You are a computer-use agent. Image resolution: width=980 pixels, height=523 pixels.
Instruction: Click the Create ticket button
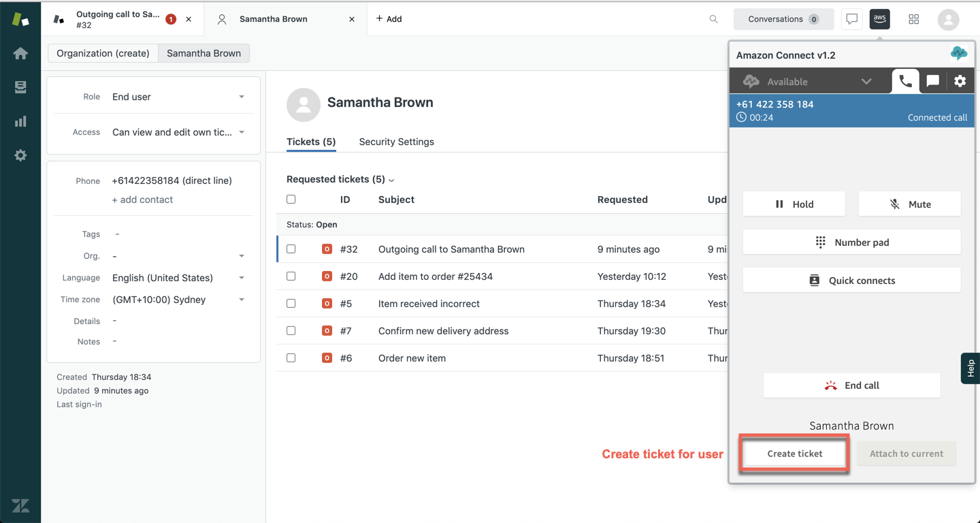[x=794, y=454]
